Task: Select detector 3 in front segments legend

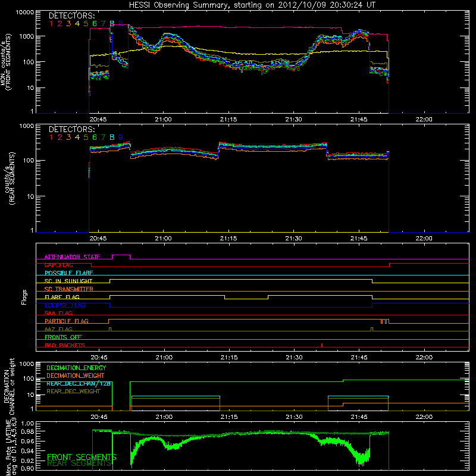Action: pyautogui.click(x=68, y=23)
